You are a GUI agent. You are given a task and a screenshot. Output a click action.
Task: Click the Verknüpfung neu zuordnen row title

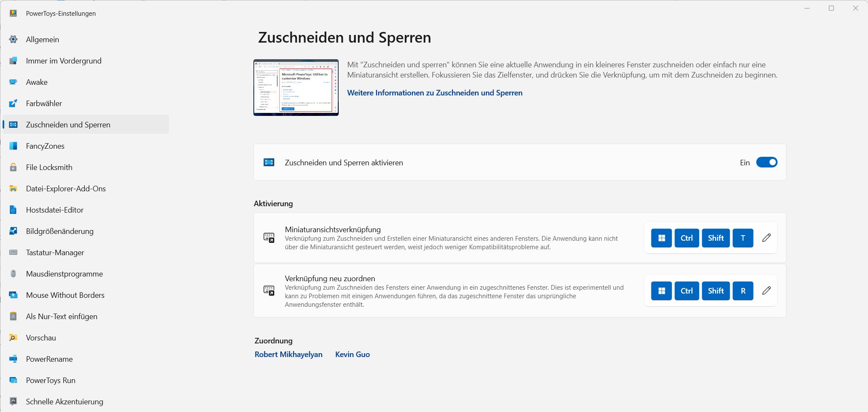(x=330, y=279)
